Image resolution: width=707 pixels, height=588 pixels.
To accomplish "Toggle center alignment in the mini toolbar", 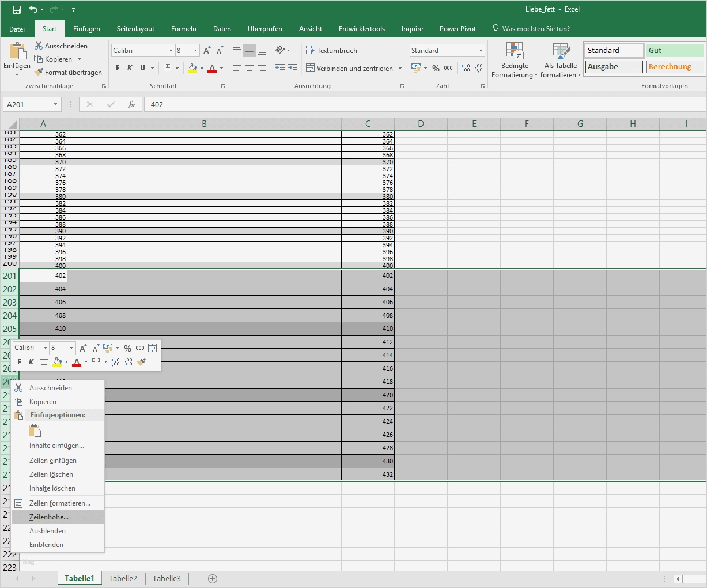I will [44, 362].
